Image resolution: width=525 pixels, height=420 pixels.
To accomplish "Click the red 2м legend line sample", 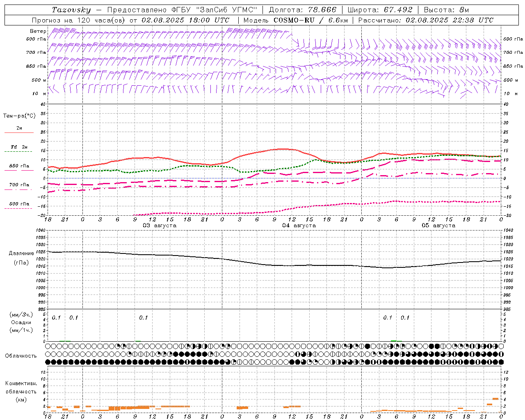I will (19, 132).
